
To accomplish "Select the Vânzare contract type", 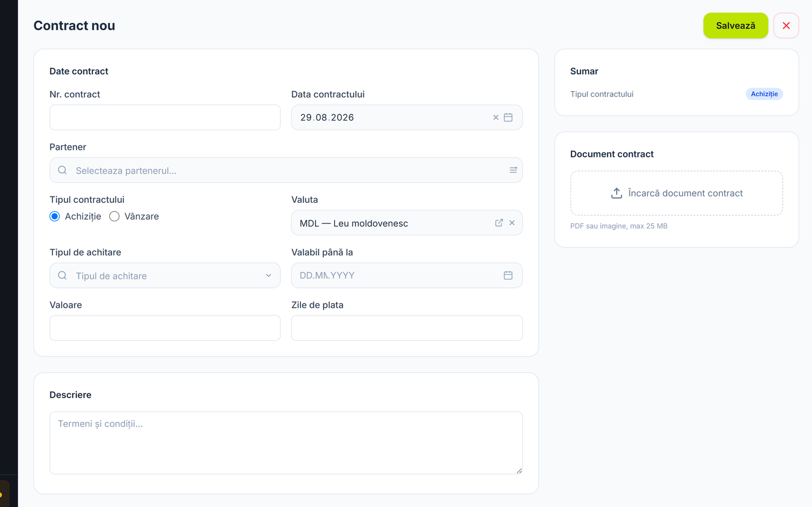I will [114, 216].
